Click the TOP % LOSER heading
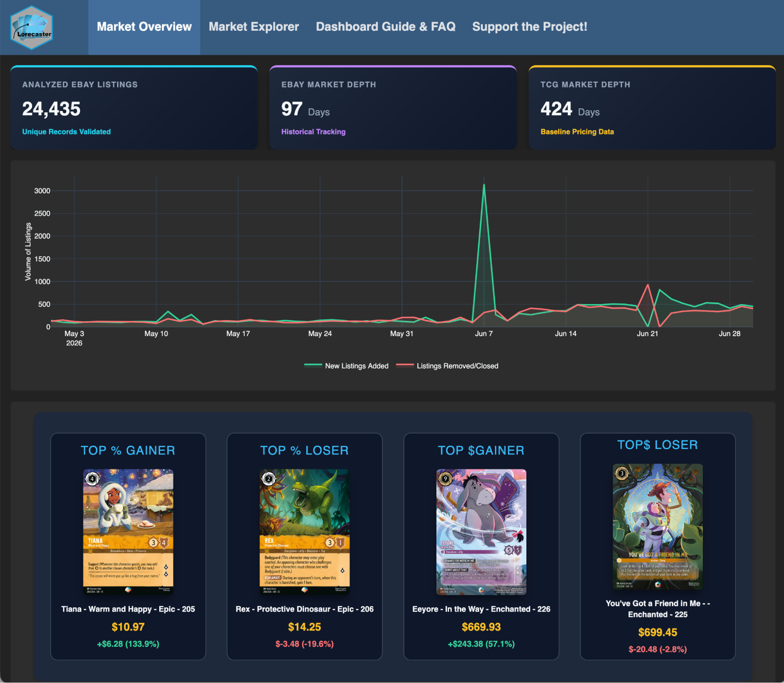The width and height of the screenshot is (784, 683). pyautogui.click(x=304, y=450)
